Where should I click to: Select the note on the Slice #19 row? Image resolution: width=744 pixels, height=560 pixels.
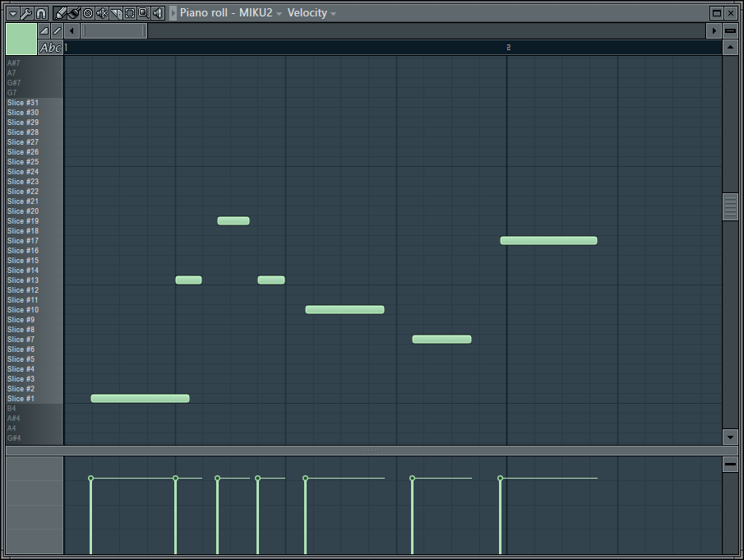click(233, 220)
